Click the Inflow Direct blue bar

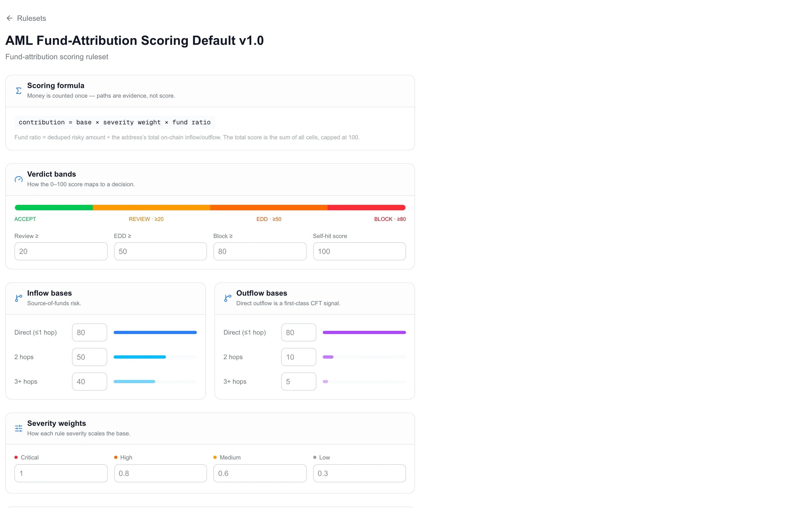click(x=155, y=332)
